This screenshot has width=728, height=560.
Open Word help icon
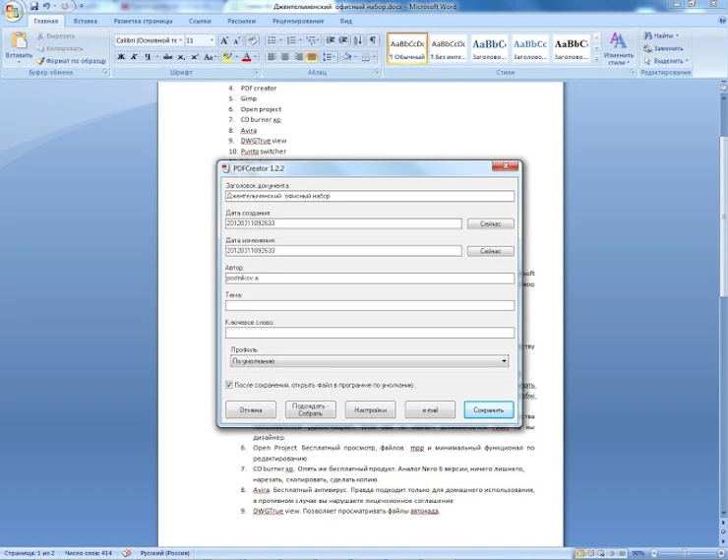click(722, 21)
